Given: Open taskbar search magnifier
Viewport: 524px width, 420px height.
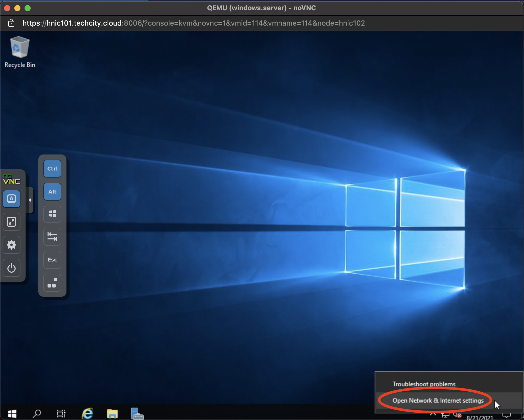Looking at the screenshot, I should point(37,413).
